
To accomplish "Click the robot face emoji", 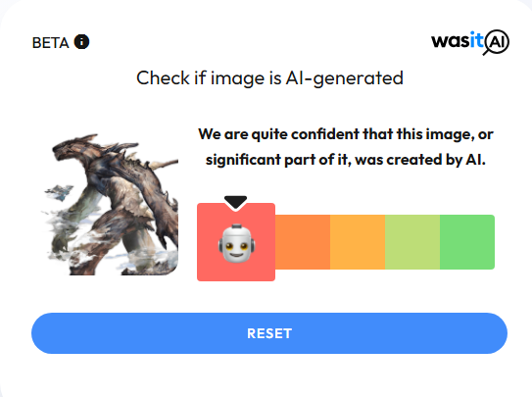I will (236, 243).
